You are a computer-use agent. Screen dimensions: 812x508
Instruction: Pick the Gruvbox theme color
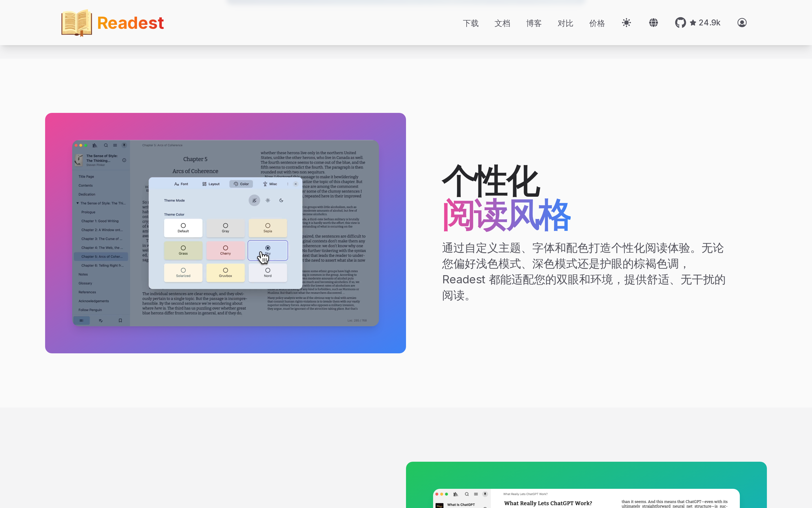[x=226, y=273]
